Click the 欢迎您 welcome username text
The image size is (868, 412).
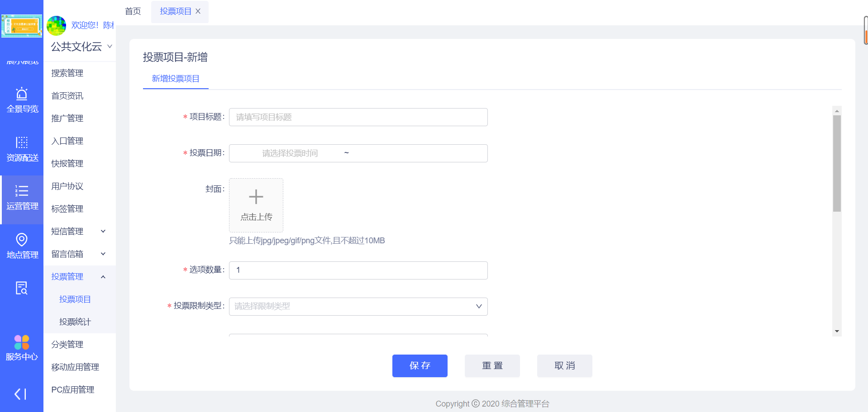pos(93,25)
